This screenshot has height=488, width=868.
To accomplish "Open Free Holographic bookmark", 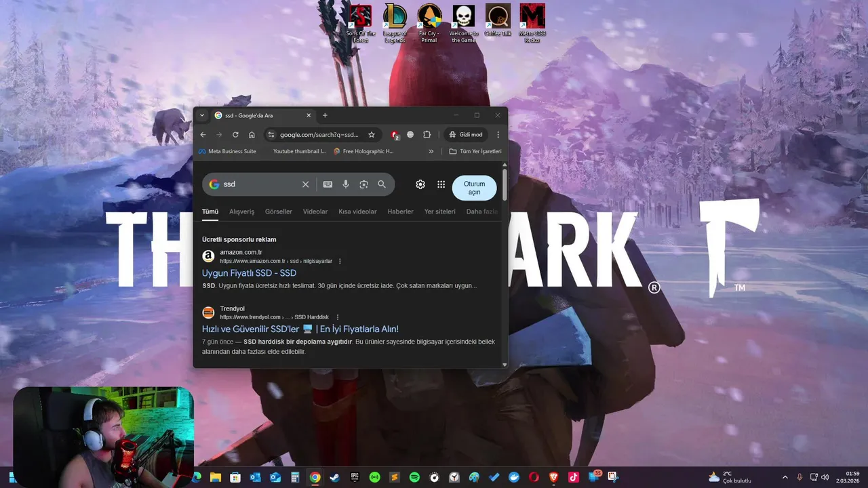I will (363, 151).
